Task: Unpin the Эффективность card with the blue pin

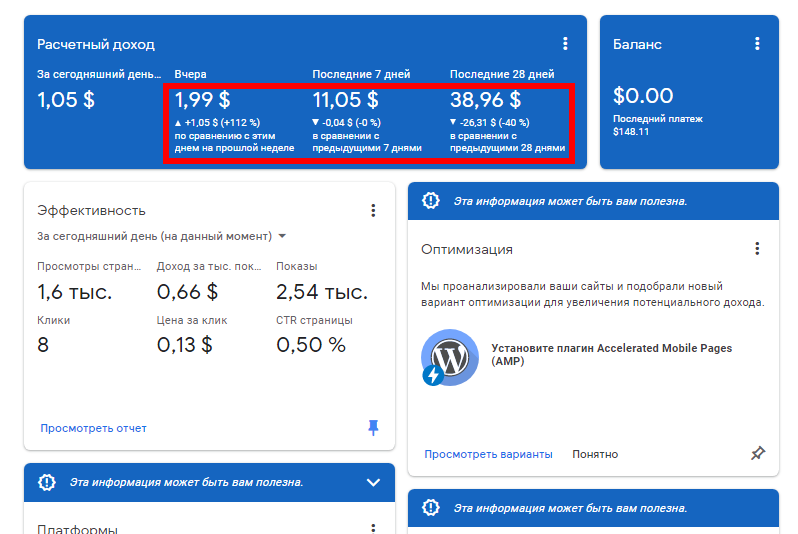Action: pyautogui.click(x=373, y=428)
